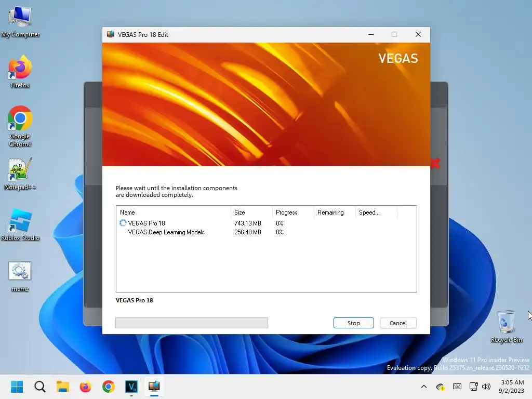
Task: Click Chrome icon in taskbar
Action: (x=109, y=387)
